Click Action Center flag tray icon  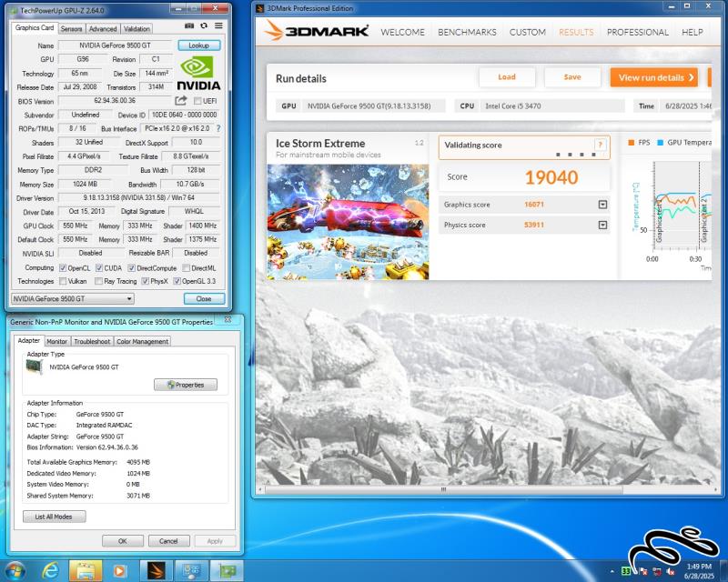point(643,571)
